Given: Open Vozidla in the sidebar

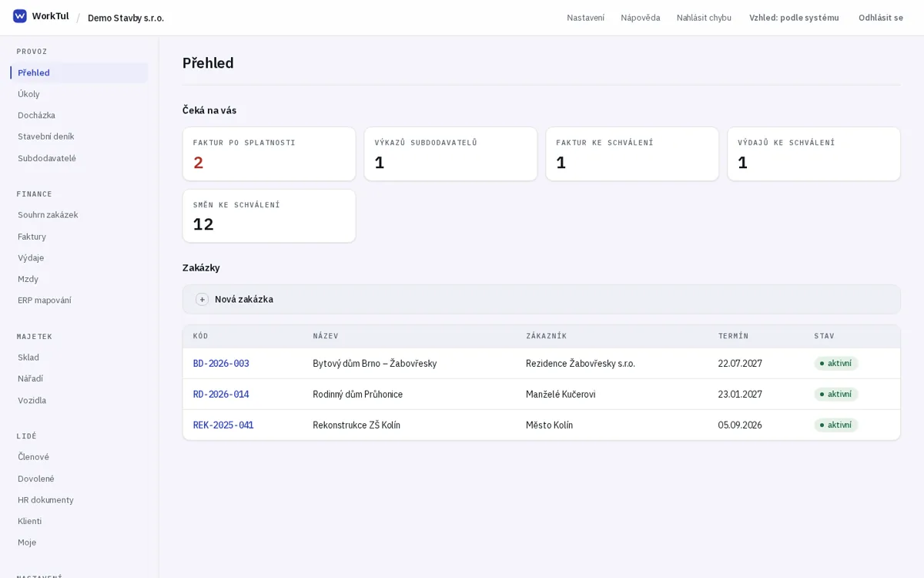Looking at the screenshot, I should (79, 400).
